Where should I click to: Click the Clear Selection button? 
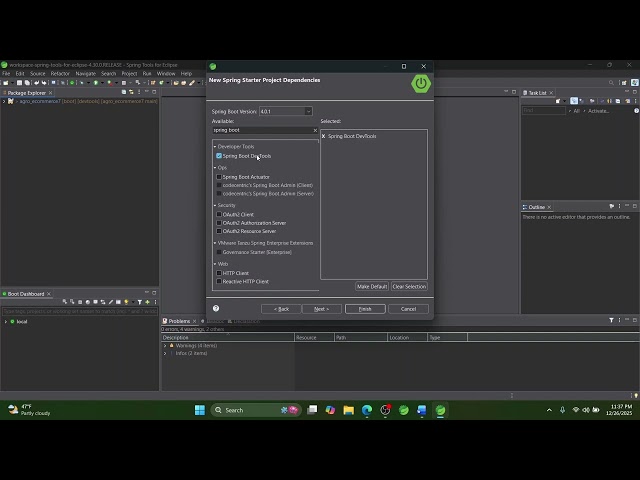409,287
